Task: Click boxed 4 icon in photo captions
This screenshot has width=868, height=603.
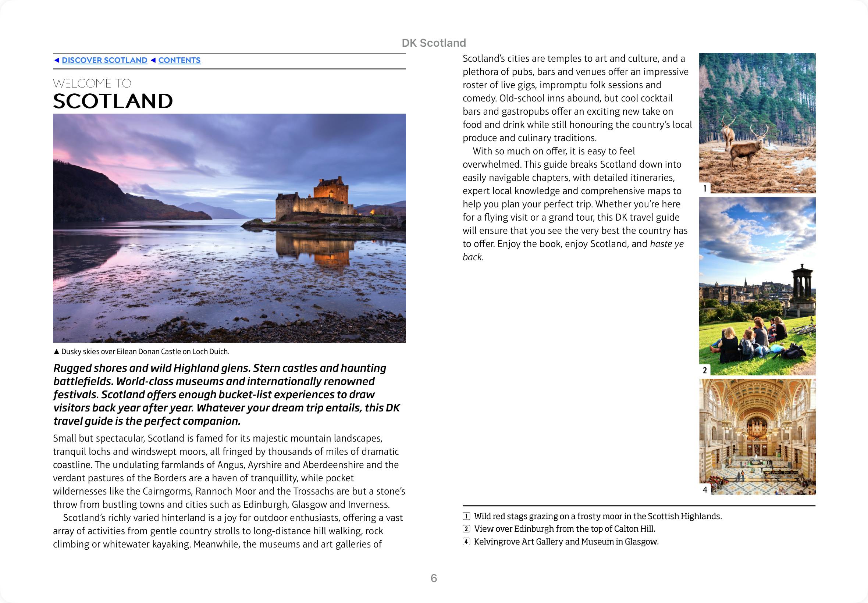Action: [x=466, y=542]
